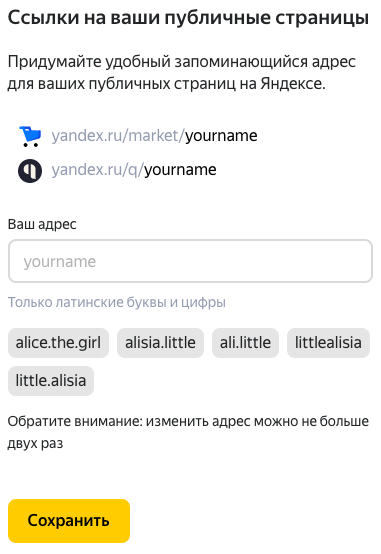Open the yandex.ru/q/ address prefix

pos(98,170)
